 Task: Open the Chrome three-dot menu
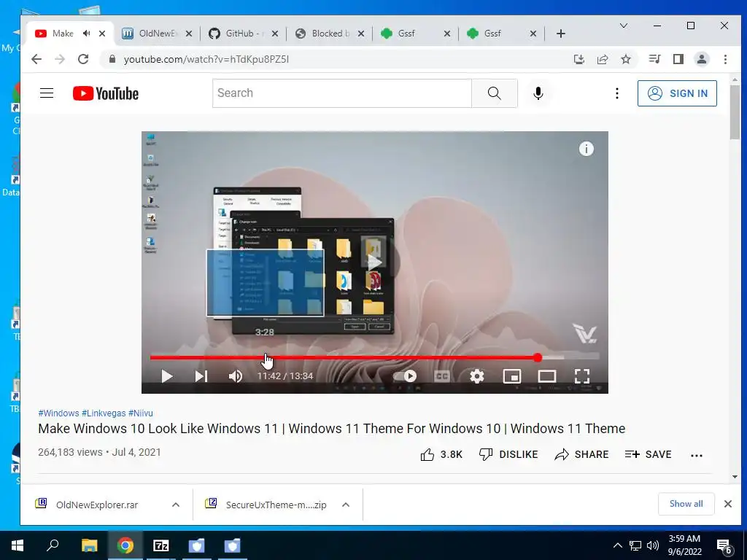click(x=725, y=59)
